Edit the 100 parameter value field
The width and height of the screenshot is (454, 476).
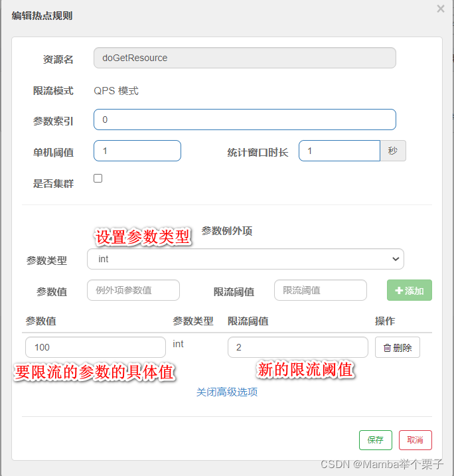pyautogui.click(x=96, y=347)
